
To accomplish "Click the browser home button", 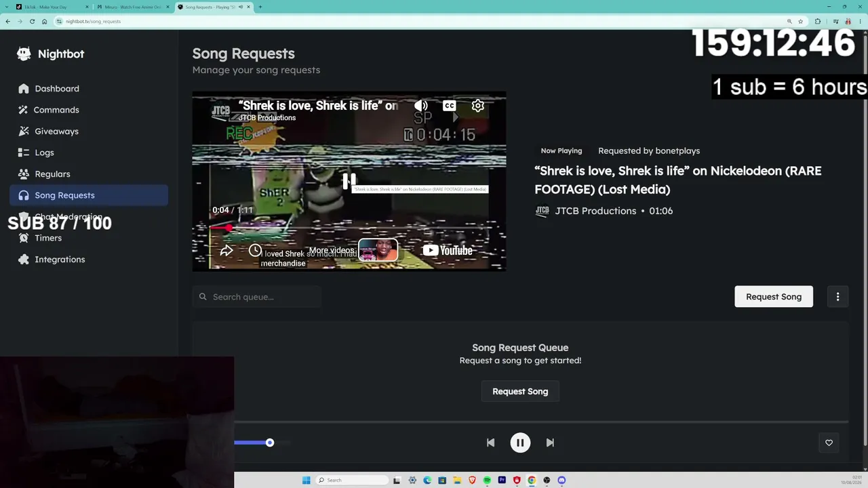I will click(x=45, y=22).
